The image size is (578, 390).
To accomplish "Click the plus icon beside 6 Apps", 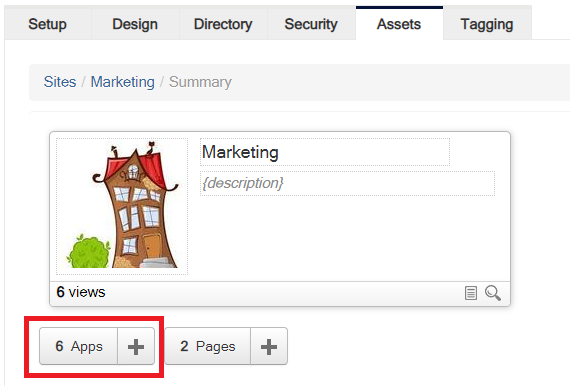I will [x=136, y=347].
